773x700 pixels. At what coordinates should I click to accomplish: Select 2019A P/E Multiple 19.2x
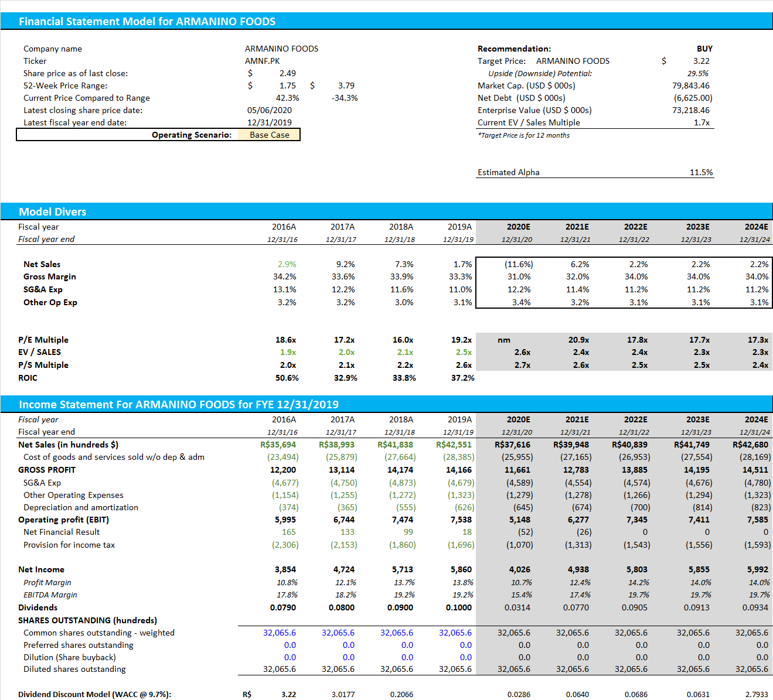(x=461, y=340)
